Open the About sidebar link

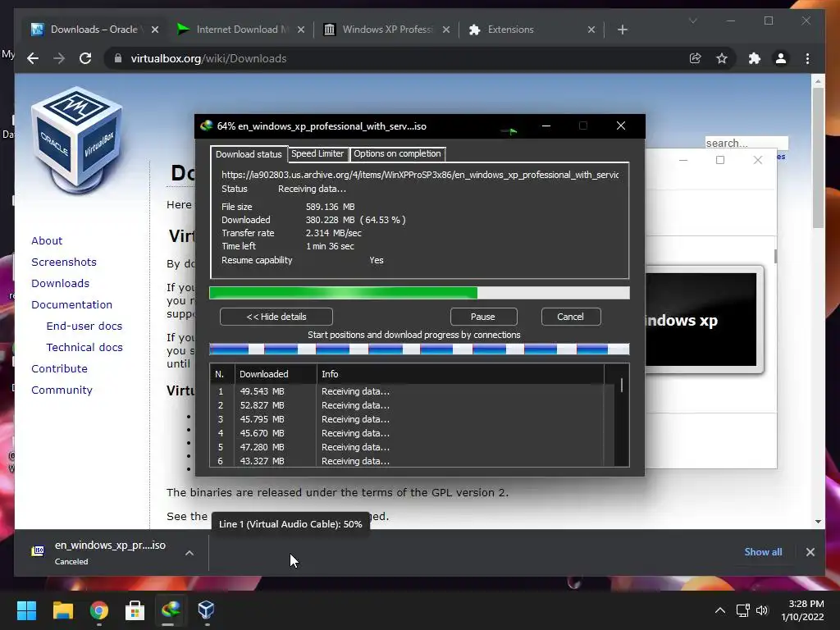point(47,240)
